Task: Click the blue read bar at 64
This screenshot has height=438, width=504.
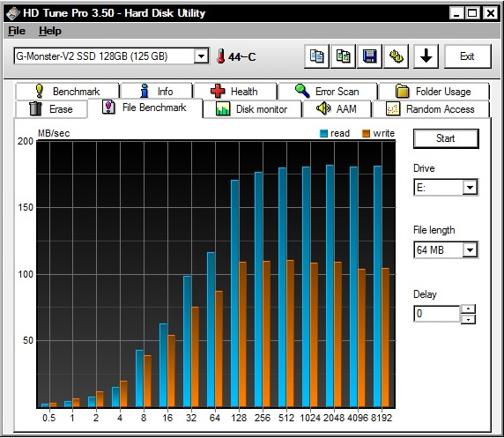Action: [211, 330]
